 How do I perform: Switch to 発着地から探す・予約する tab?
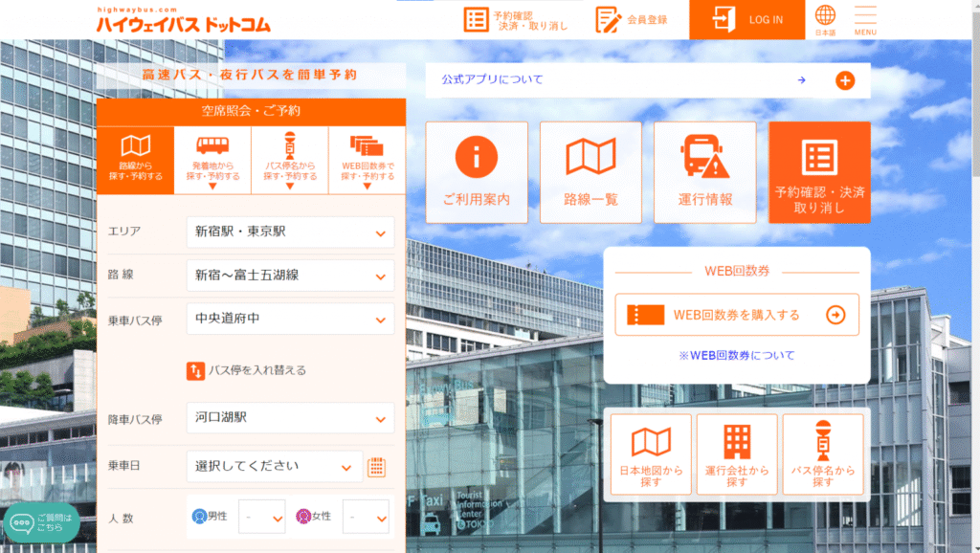(x=212, y=161)
